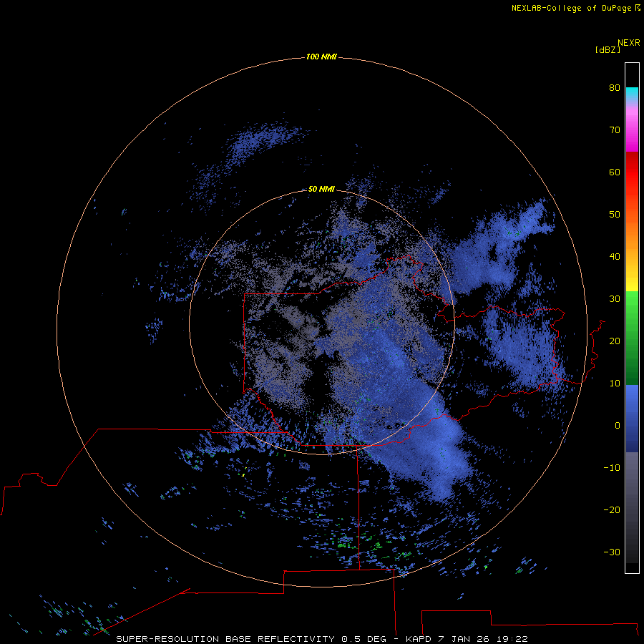Click the 40 dBZ scale value
This screenshot has height=644, width=644.
tap(615, 257)
